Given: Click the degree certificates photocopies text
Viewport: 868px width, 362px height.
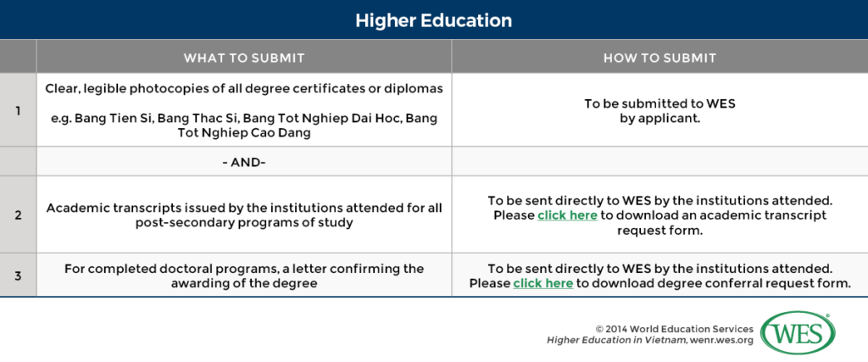Looking at the screenshot, I should [244, 88].
